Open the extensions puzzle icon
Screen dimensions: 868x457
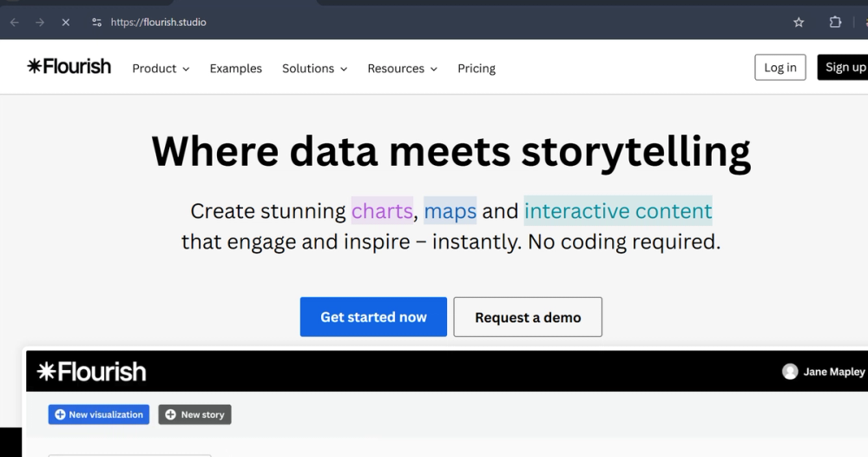835,23
